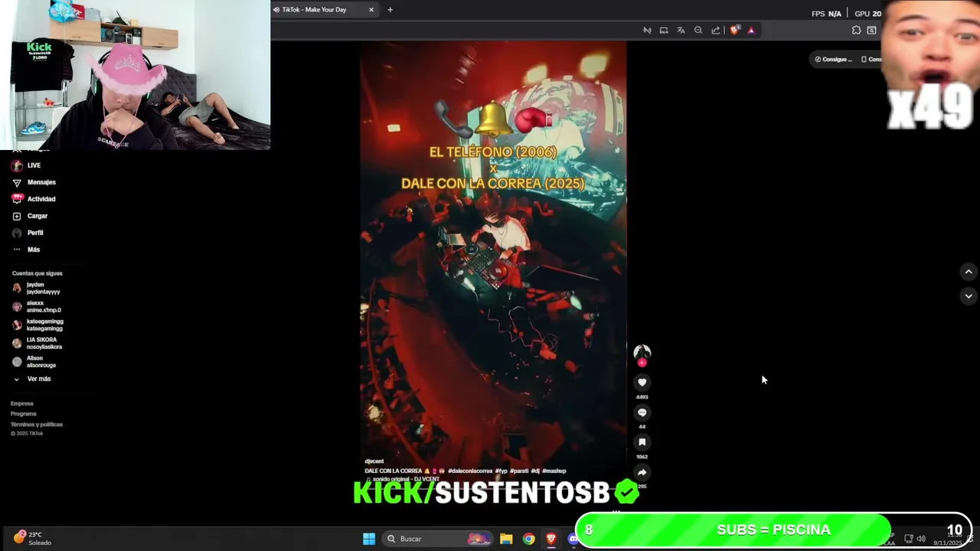Image resolution: width=980 pixels, height=551 pixels.
Task: Go to the previous video with up arrow
Action: [969, 272]
